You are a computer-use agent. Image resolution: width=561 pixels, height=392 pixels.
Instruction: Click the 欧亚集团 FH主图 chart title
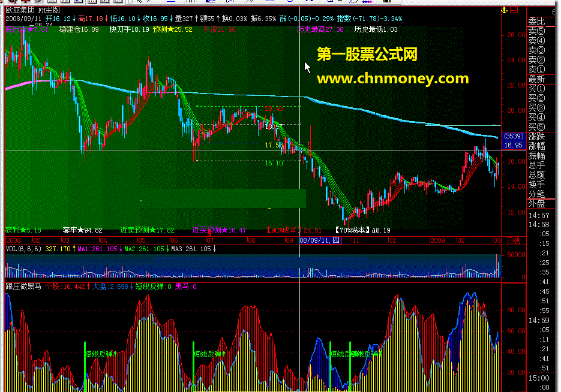click(32, 10)
